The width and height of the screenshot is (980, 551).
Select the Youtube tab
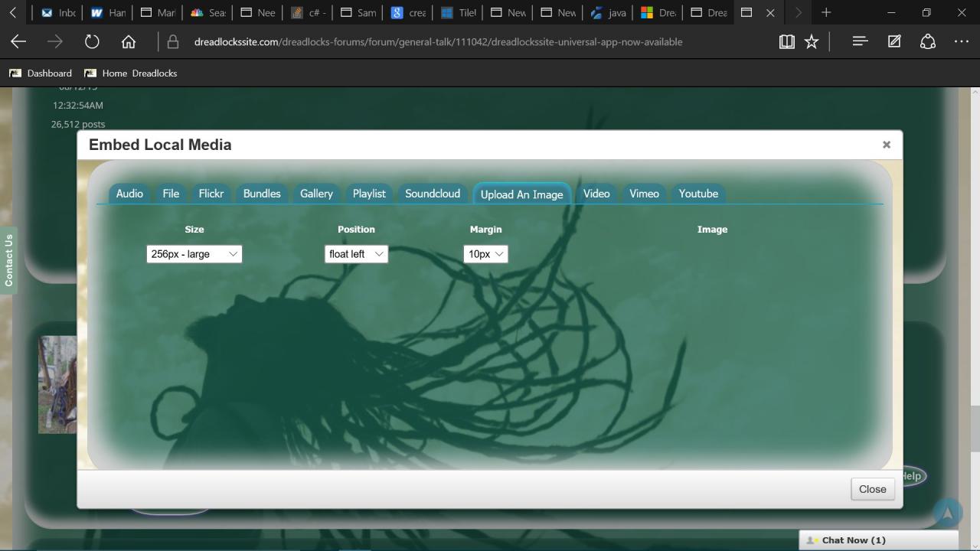pyautogui.click(x=698, y=194)
